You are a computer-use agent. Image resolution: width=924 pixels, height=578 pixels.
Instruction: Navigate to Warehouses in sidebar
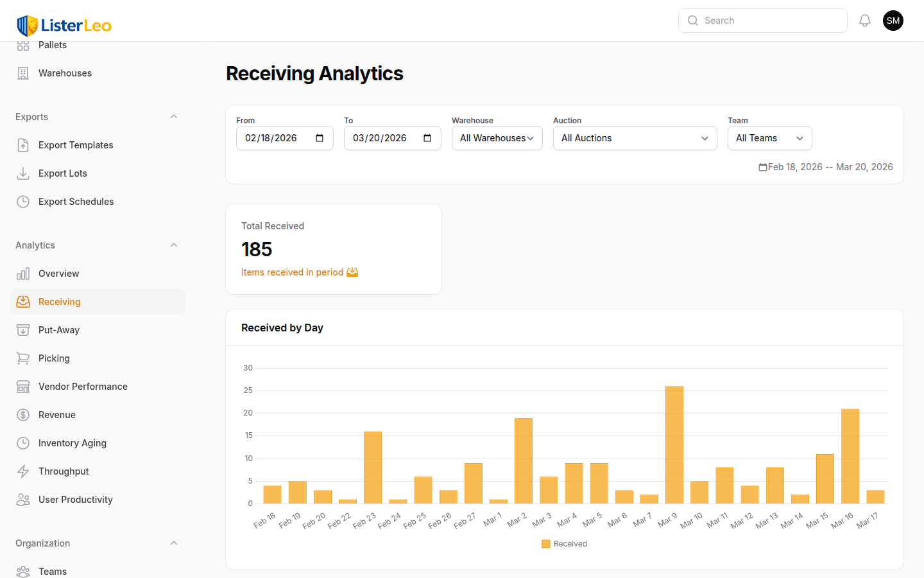pos(65,73)
